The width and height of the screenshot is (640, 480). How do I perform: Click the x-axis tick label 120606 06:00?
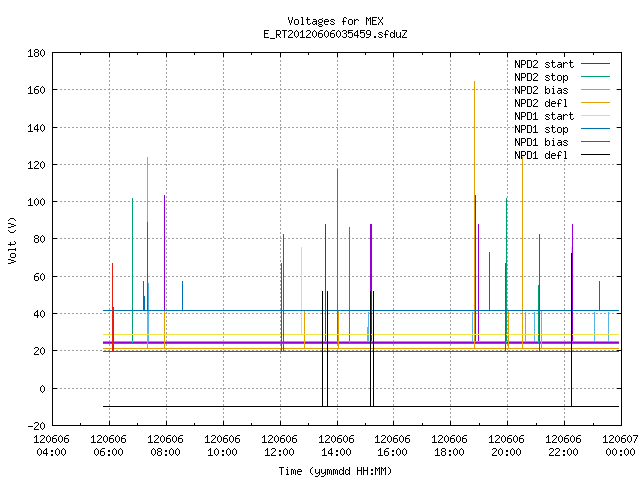coord(108,446)
